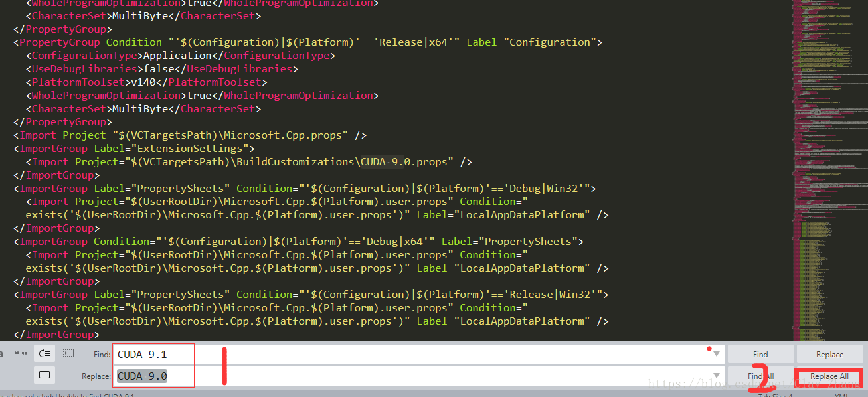Toggle whole word matching quote icon

pos(21,354)
